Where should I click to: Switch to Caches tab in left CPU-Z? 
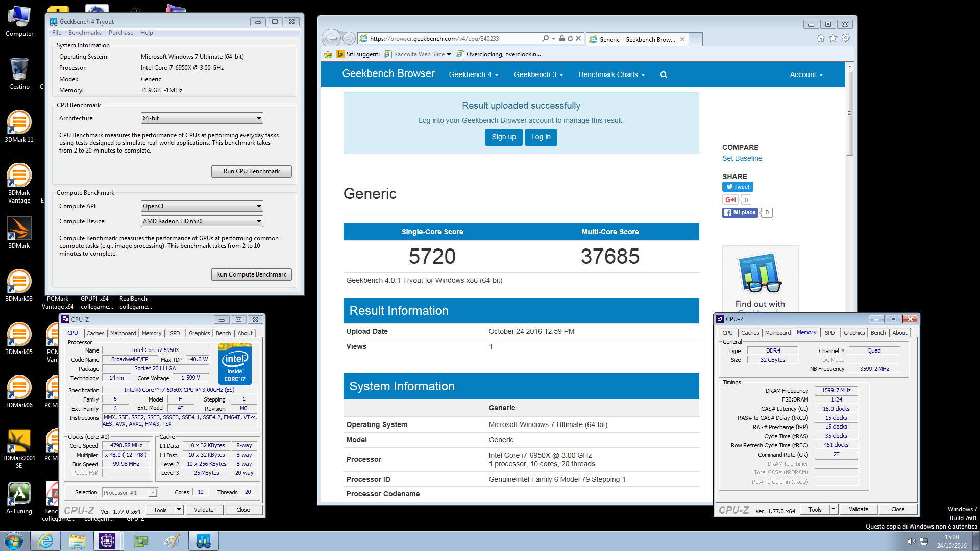[95, 333]
